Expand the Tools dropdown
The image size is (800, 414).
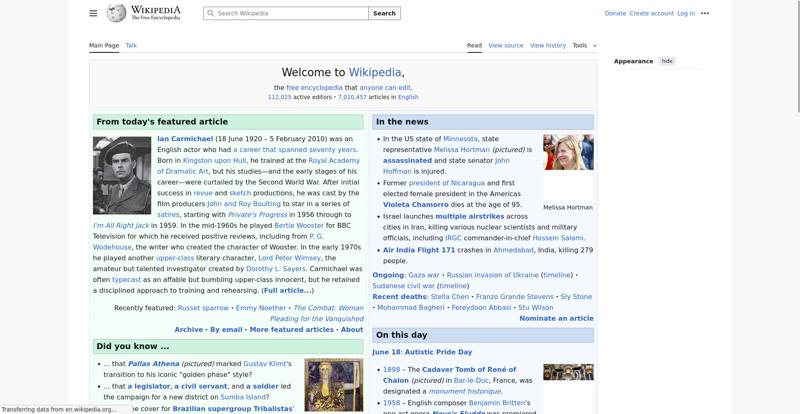[x=585, y=45]
